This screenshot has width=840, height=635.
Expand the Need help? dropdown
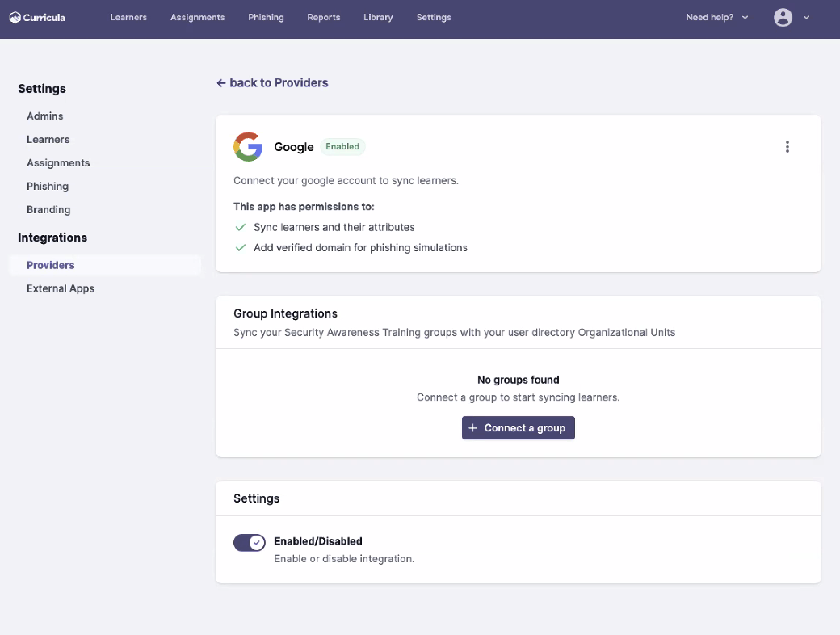716,17
